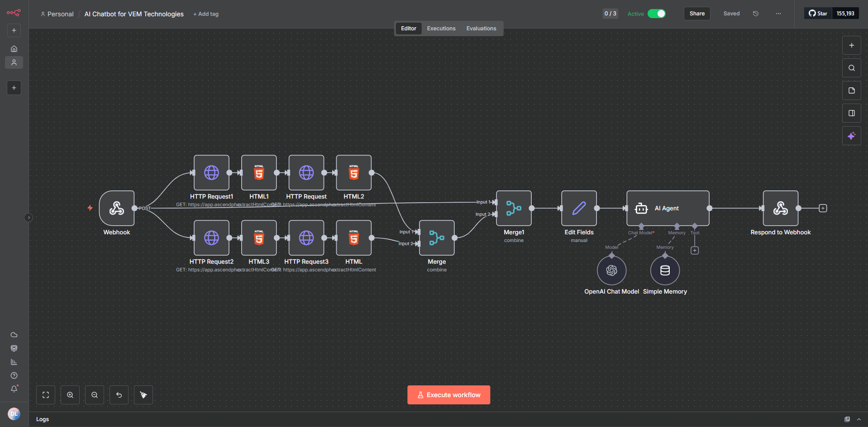Click the zoom to fit canvas icon
Viewport: 868px width, 427px height.
pos(46,395)
